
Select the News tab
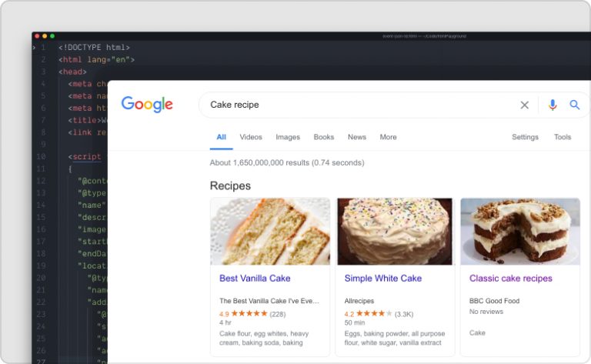point(357,137)
